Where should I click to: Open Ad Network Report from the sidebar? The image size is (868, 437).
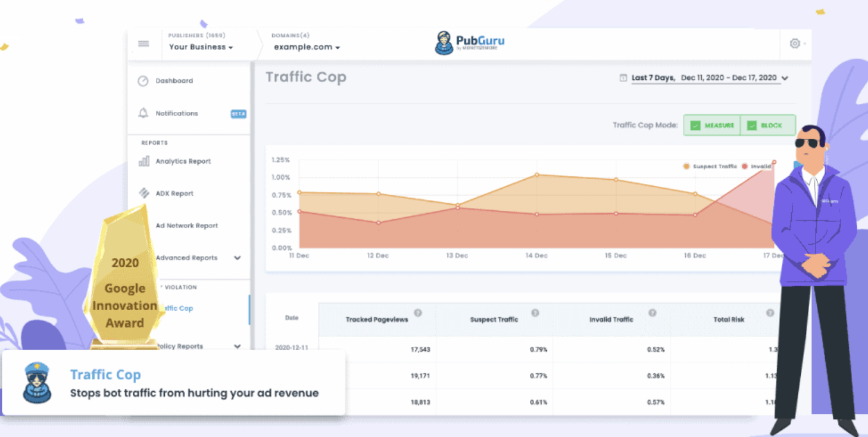pos(186,226)
